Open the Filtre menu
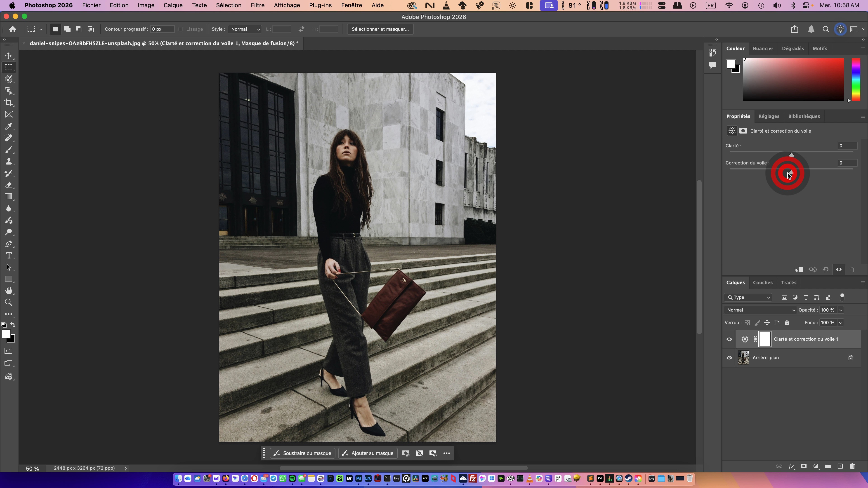 pos(257,5)
